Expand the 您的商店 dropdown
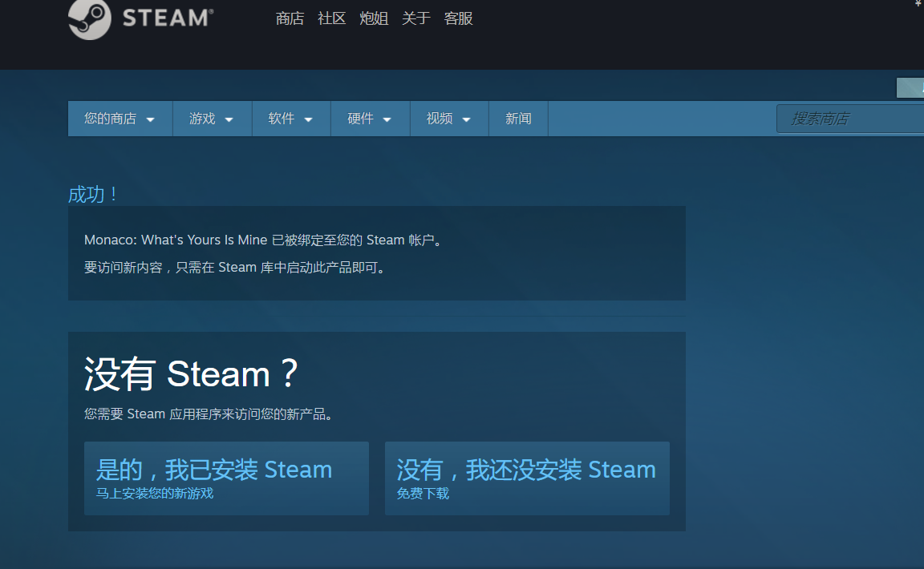924x569 pixels. click(x=120, y=119)
